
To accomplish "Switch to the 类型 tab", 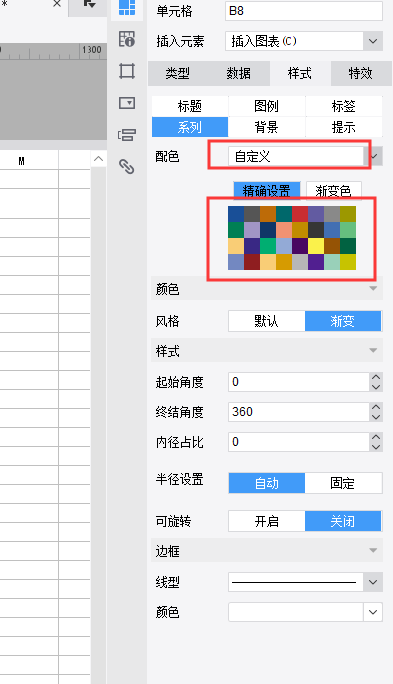I will (x=178, y=73).
